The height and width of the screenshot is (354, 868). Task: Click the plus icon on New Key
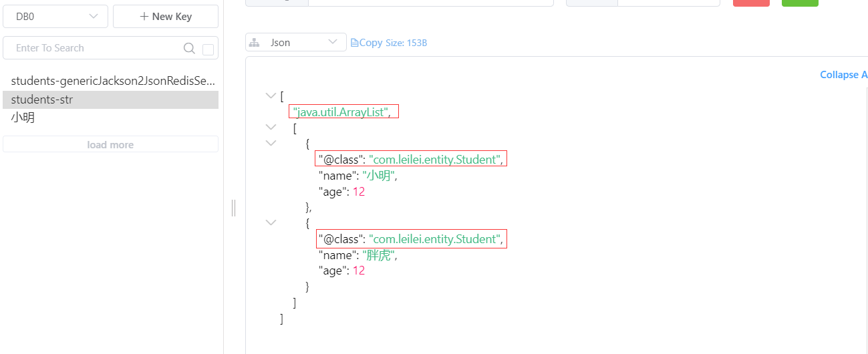tap(144, 17)
